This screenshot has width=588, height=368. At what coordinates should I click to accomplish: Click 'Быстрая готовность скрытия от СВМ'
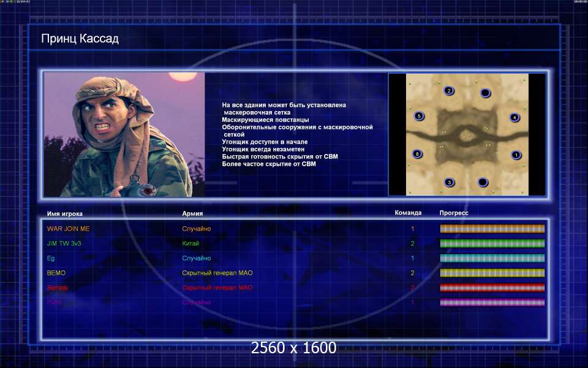coord(280,156)
